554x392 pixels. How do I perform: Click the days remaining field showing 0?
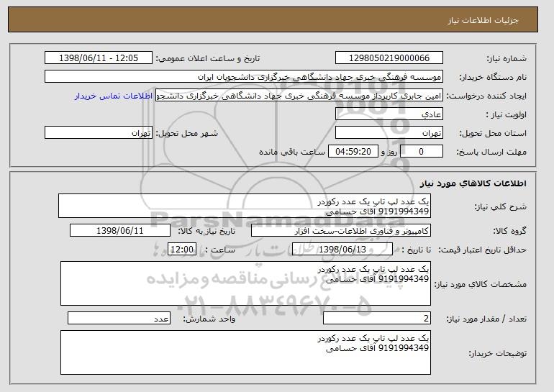421,152
